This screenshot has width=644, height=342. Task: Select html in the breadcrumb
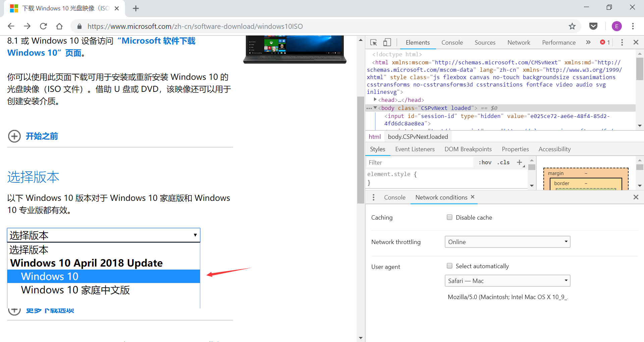pyautogui.click(x=375, y=137)
